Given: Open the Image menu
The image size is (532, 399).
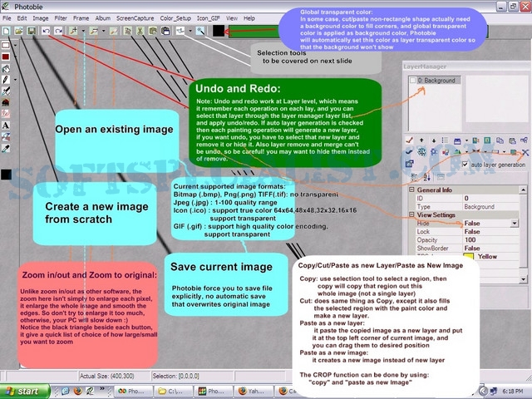Looking at the screenshot, I should tap(41, 18).
